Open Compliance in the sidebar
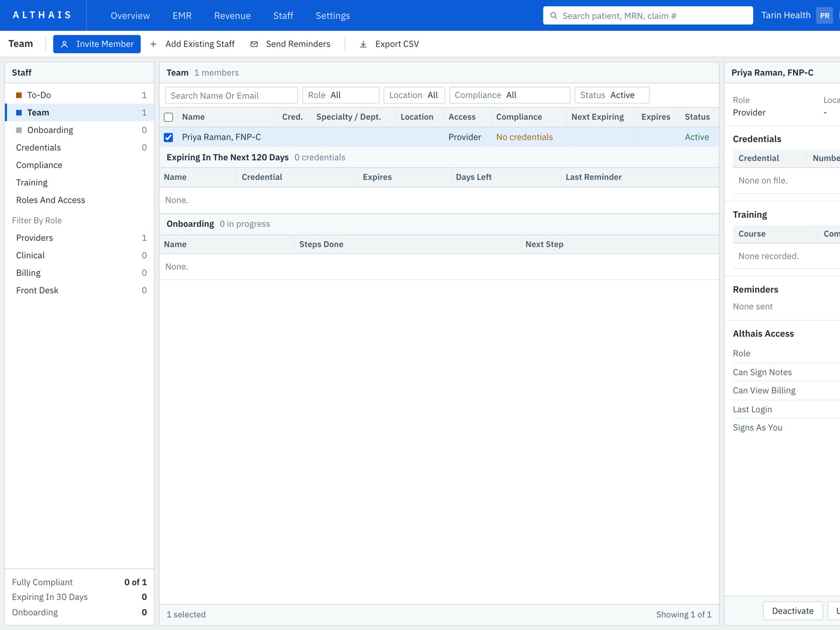 pyautogui.click(x=80, y=165)
